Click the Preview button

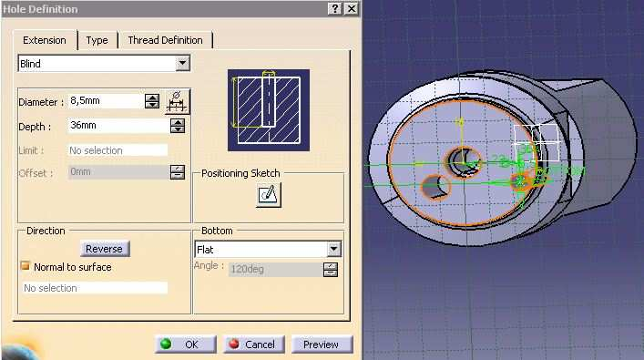click(x=322, y=344)
